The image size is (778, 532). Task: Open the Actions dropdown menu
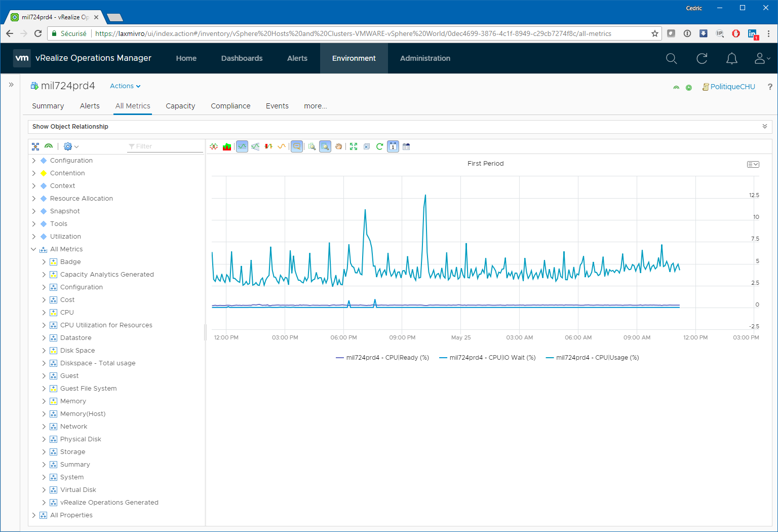(x=125, y=86)
